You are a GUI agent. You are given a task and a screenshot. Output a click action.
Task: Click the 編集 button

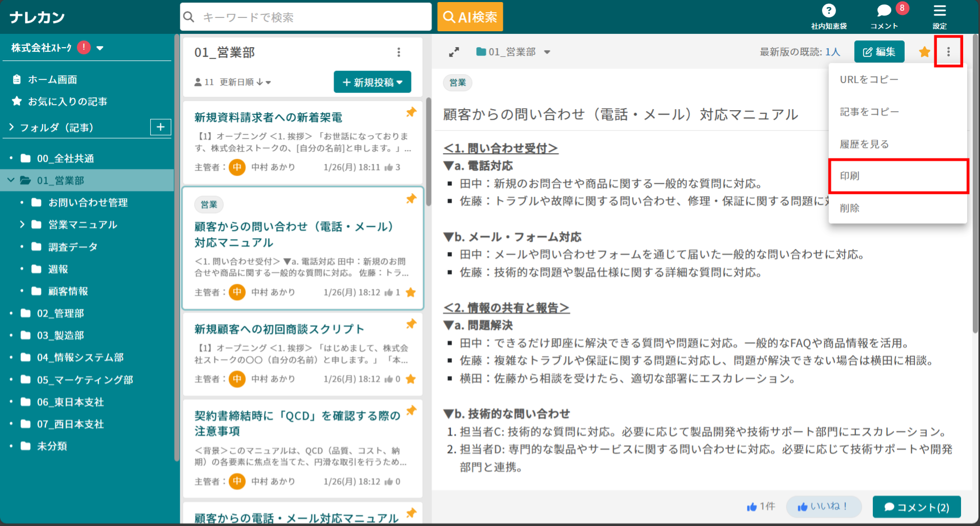(x=879, y=52)
